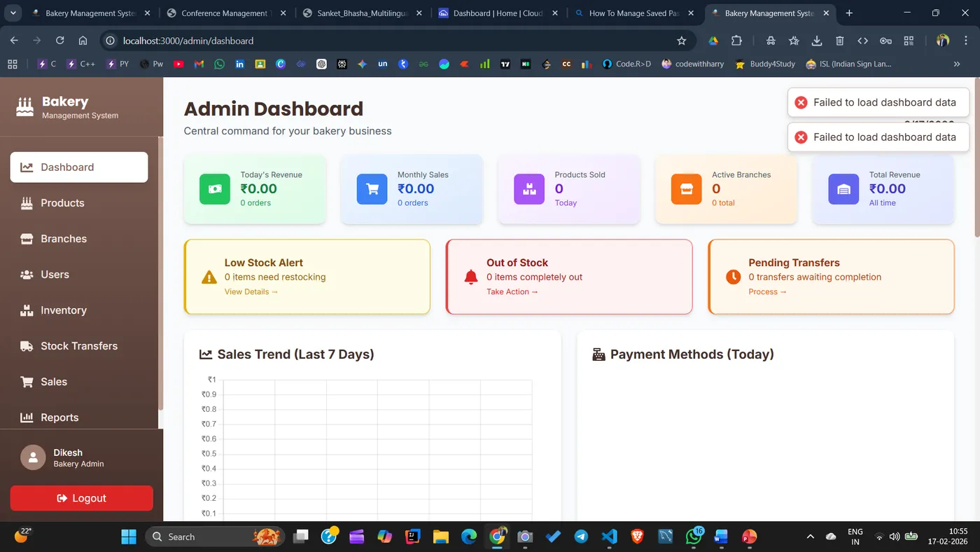Open the browser Extensions puzzle icon
Image resolution: width=980 pixels, height=552 pixels.
(x=736, y=41)
